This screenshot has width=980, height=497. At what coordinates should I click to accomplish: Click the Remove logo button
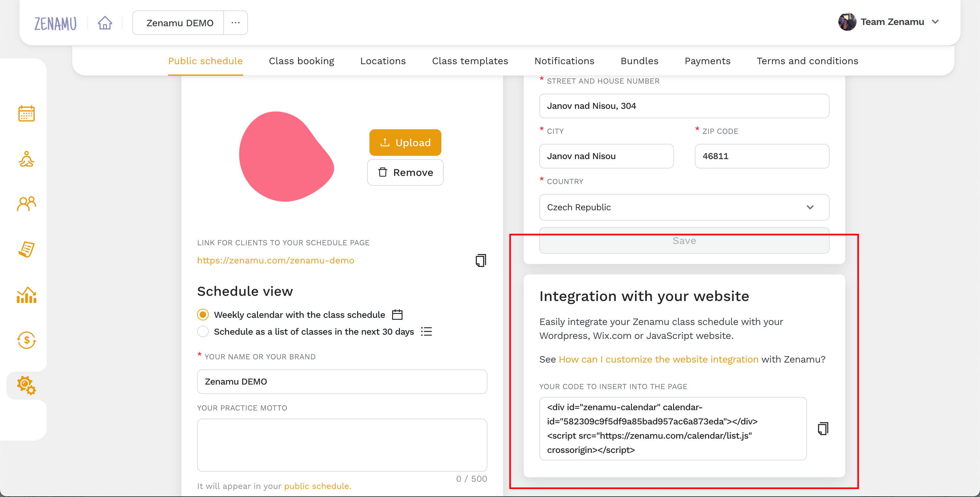[x=405, y=172]
